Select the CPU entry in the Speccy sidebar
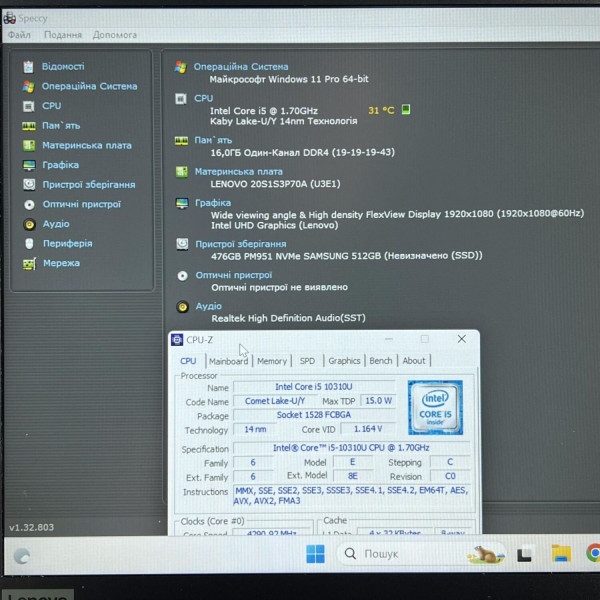Viewport: 600px width, 600px height. [52, 106]
